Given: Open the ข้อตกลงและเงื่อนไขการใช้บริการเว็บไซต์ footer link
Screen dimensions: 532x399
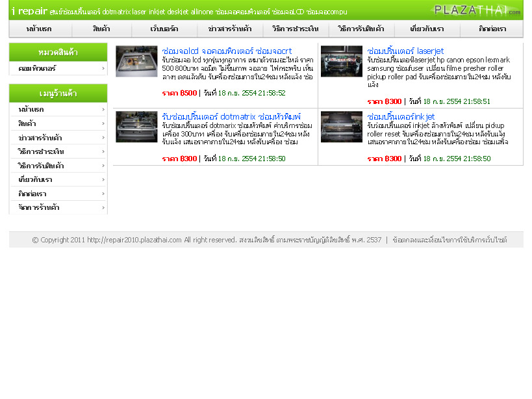Looking at the screenshot, I should click(450, 240).
